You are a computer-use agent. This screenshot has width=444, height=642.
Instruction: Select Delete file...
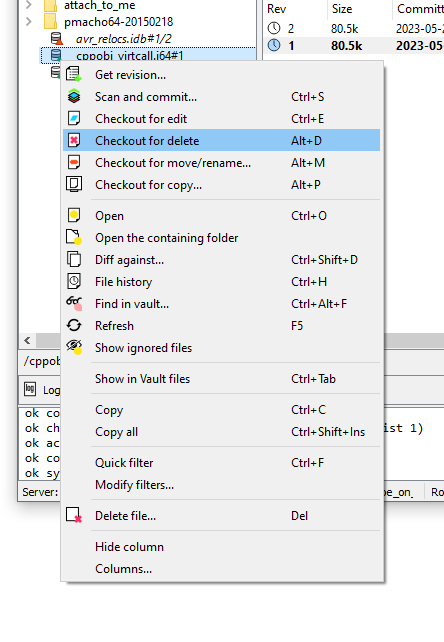point(222,515)
